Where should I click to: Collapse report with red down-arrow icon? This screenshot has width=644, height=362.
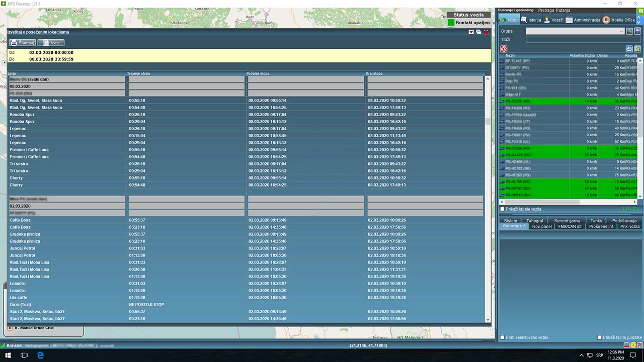(471, 32)
